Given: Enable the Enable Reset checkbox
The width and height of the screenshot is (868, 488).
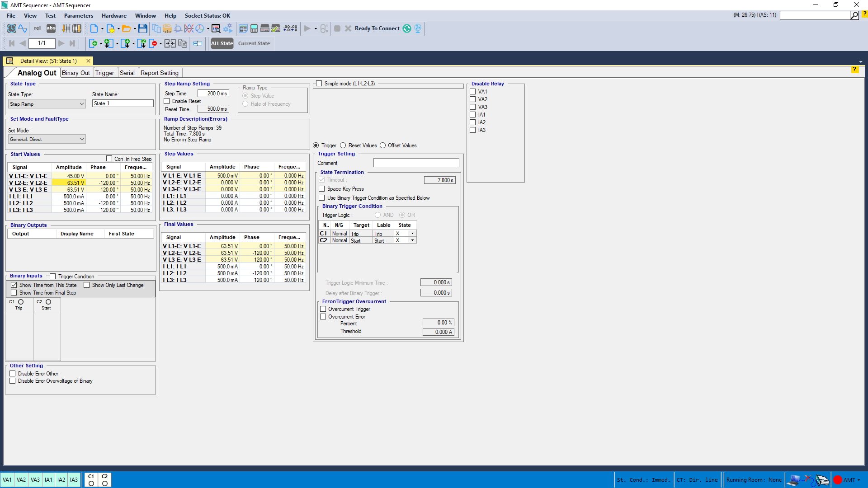Looking at the screenshot, I should coord(167,101).
